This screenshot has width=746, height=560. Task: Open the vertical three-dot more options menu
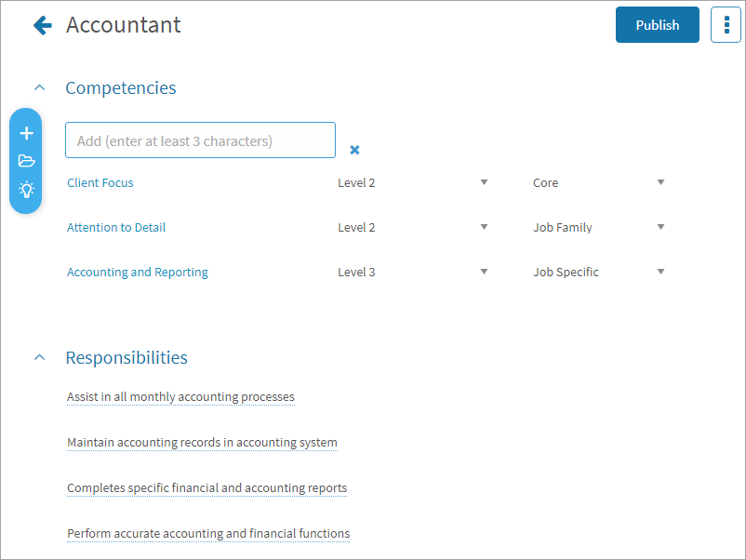726,25
